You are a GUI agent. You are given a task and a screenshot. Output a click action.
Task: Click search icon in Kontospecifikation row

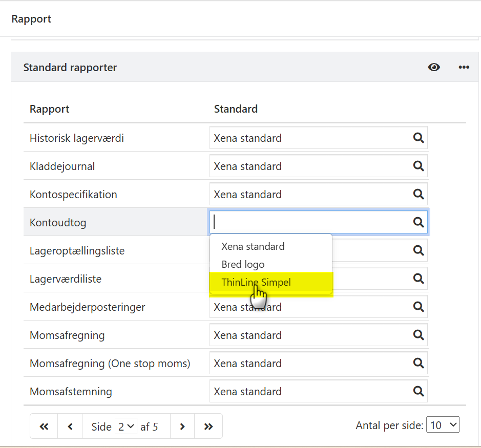coord(419,194)
